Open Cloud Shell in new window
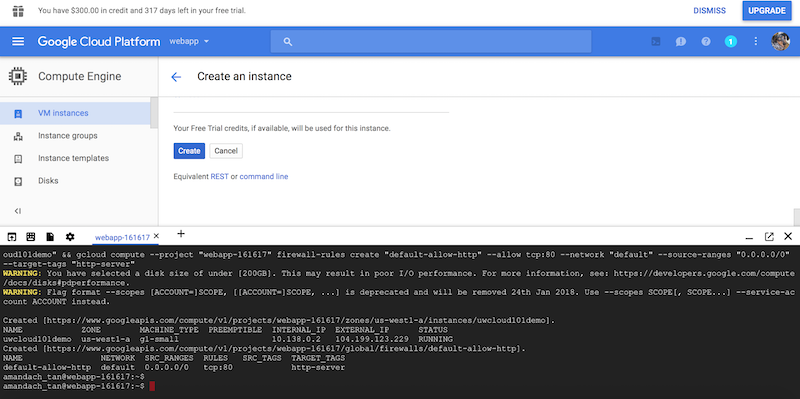Image resolution: width=800 pixels, height=399 pixels. tap(769, 236)
